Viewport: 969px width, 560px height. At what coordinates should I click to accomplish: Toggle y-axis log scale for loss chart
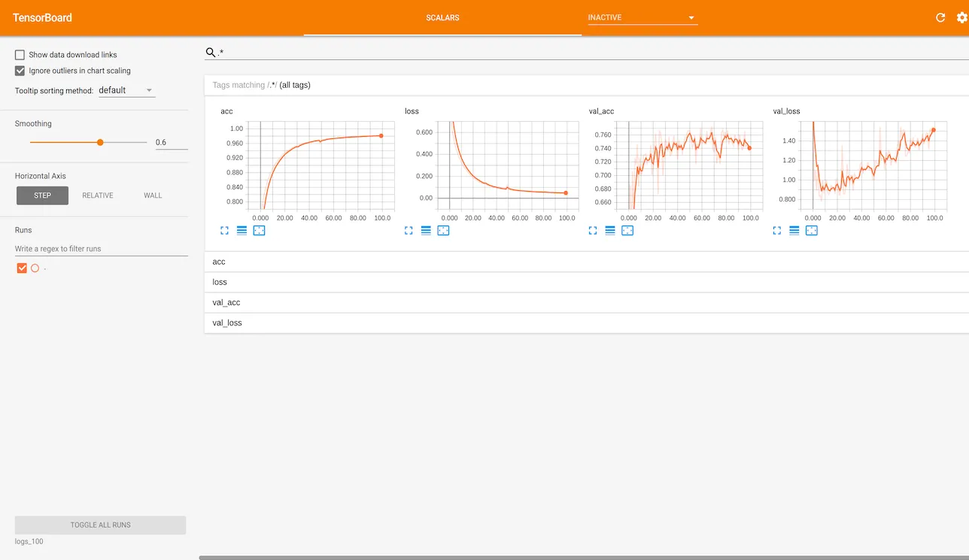click(x=426, y=231)
